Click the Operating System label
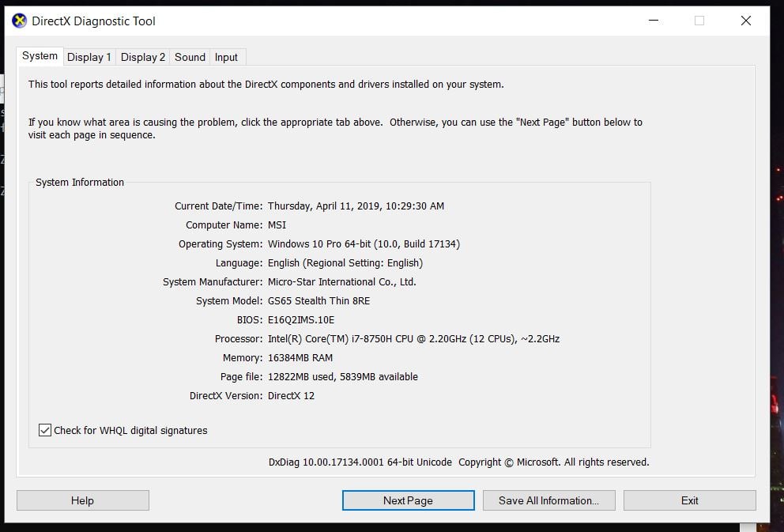The width and height of the screenshot is (784, 532). pyautogui.click(x=220, y=244)
